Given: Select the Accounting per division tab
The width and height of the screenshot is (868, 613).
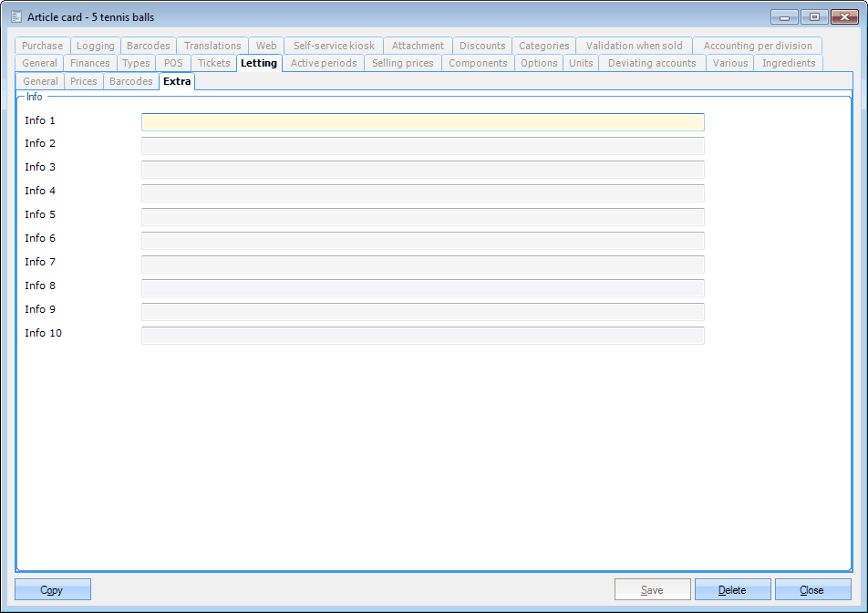Looking at the screenshot, I should (757, 46).
